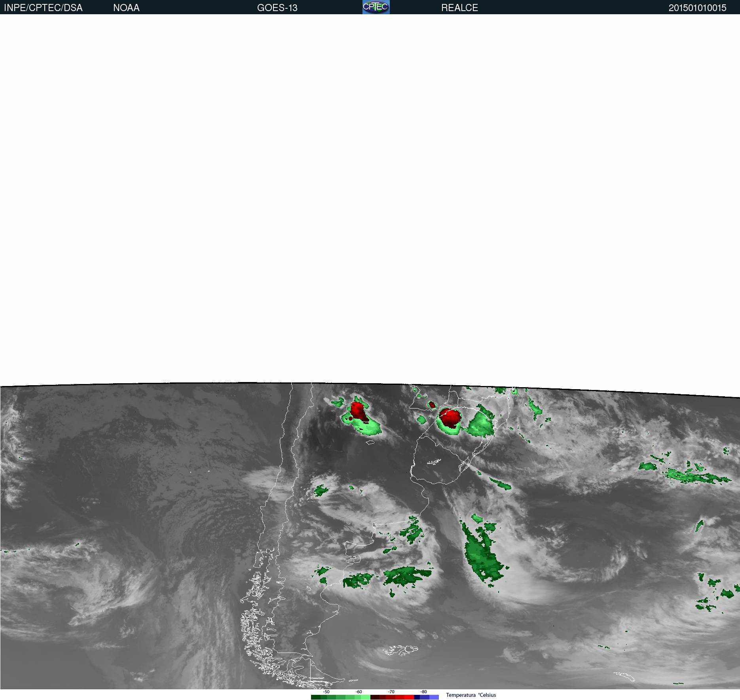Pick the darkest green legend swatch

316,697
